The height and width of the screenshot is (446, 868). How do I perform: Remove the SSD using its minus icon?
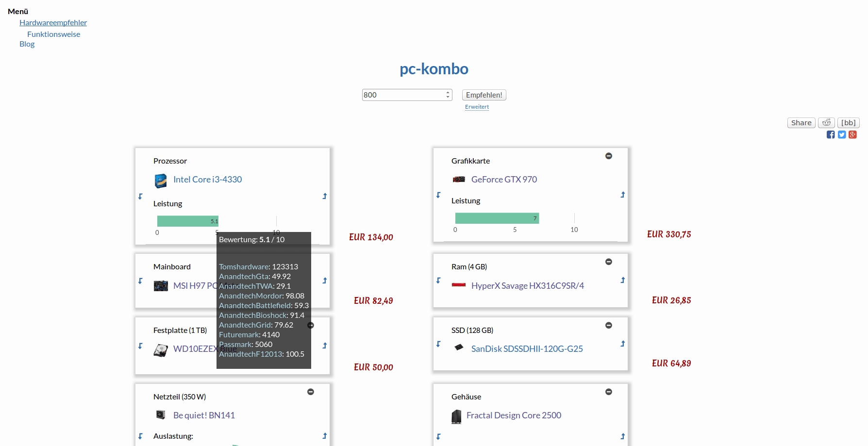point(609,325)
